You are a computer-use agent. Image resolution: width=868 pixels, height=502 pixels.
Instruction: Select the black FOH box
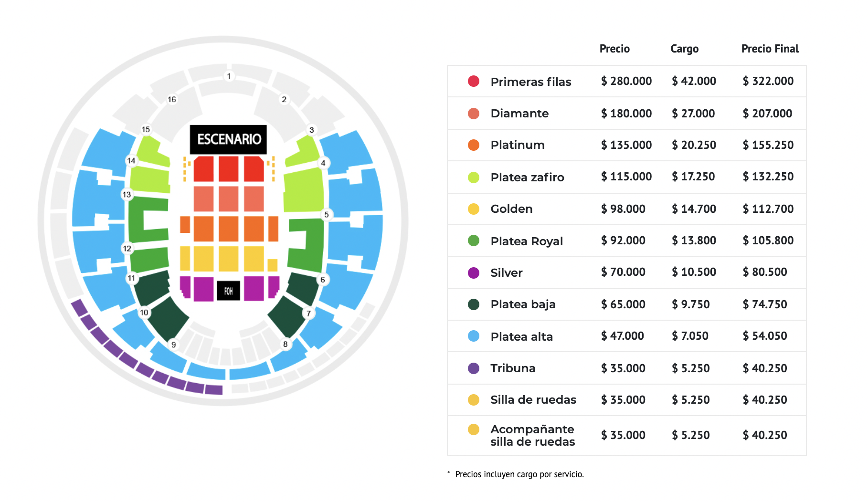pos(228,291)
